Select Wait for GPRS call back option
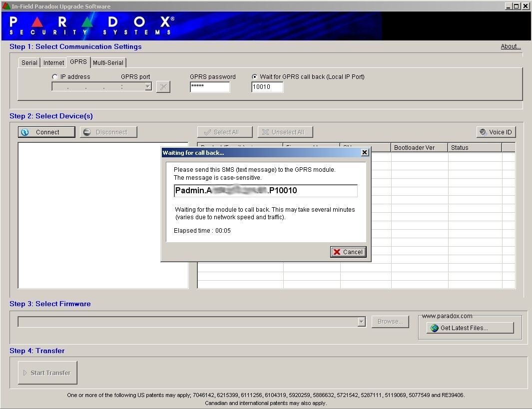Viewport: 532px width, 409px height. 255,77
